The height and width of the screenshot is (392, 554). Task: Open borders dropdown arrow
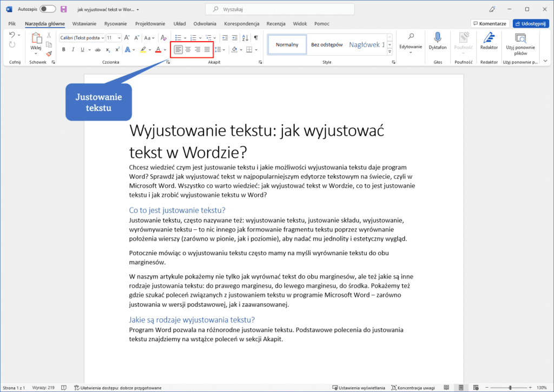pyautogui.click(x=256, y=50)
